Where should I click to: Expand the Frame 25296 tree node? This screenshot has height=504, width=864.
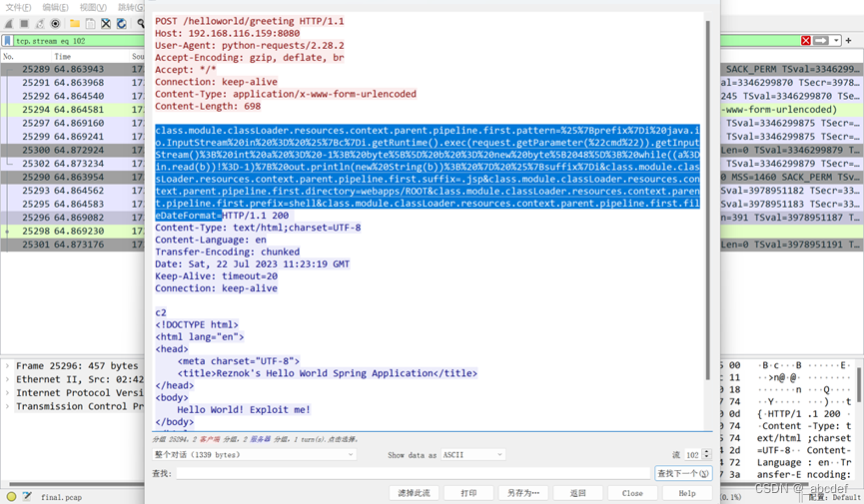click(7, 365)
